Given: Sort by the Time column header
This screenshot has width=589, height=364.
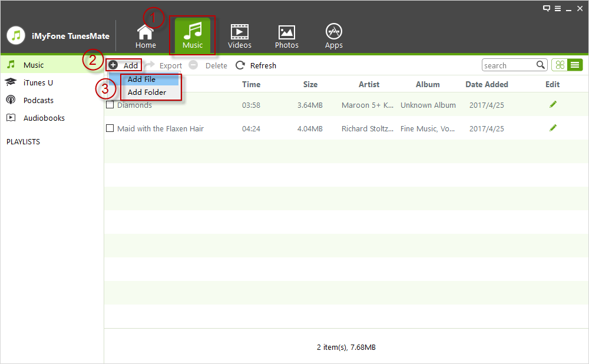Looking at the screenshot, I should tap(251, 84).
